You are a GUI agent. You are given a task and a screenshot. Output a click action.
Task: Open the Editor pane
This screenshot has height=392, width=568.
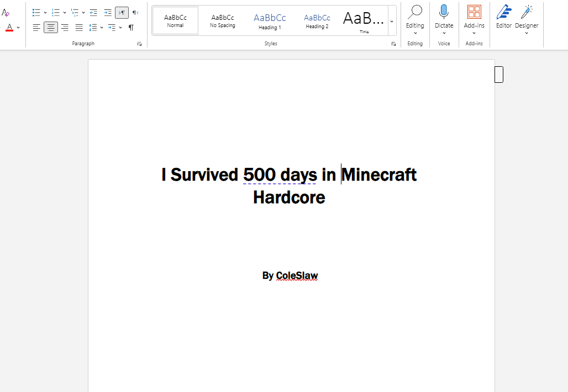pyautogui.click(x=504, y=17)
